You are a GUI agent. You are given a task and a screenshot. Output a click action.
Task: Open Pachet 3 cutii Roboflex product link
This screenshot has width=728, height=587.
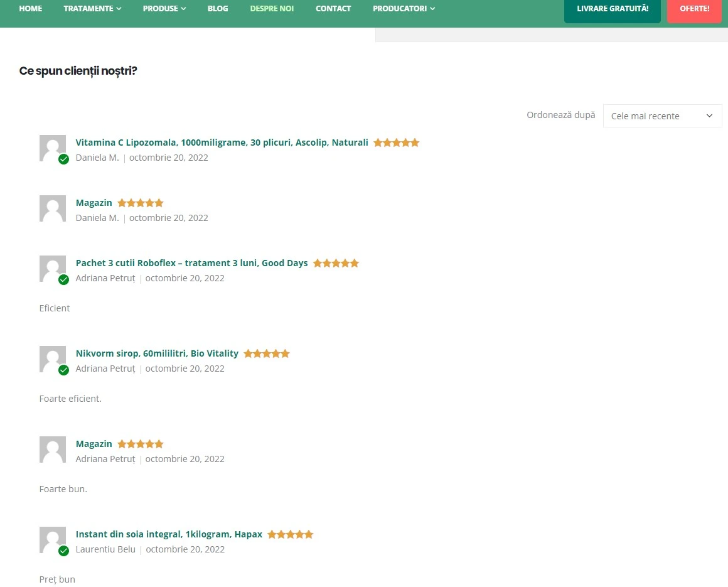191,263
